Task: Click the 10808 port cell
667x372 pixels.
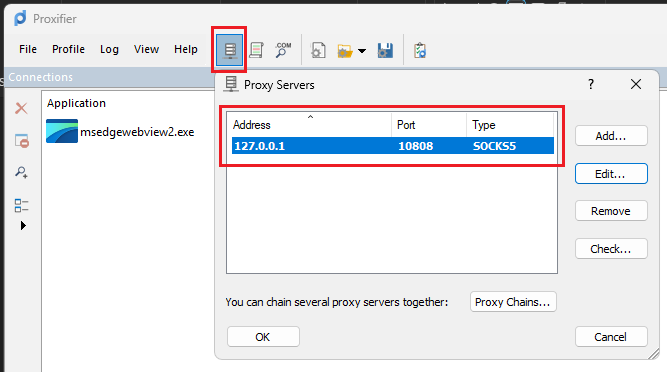Action: [416, 146]
